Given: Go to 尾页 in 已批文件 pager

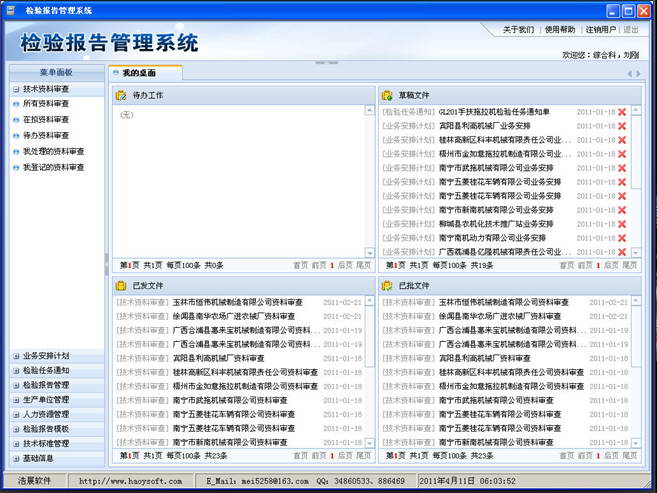Looking at the screenshot, I should click(630, 455).
